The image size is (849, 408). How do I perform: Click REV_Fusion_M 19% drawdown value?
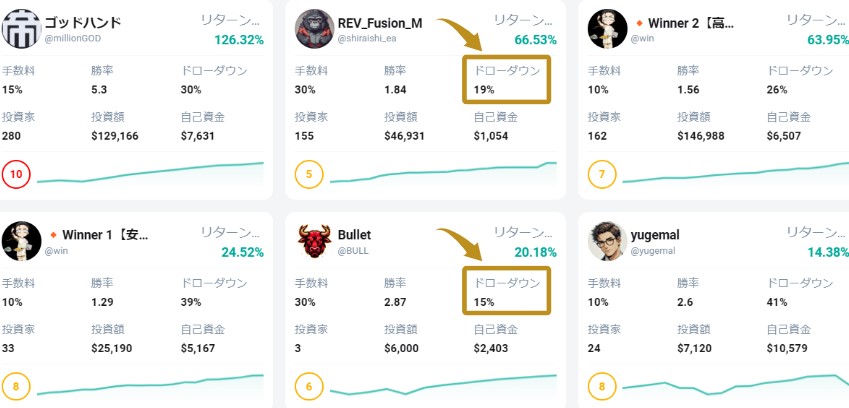pyautogui.click(x=484, y=88)
